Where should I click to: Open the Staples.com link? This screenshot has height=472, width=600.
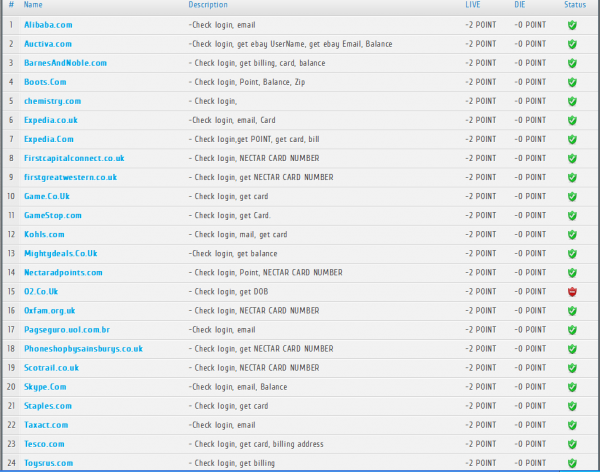click(x=48, y=406)
